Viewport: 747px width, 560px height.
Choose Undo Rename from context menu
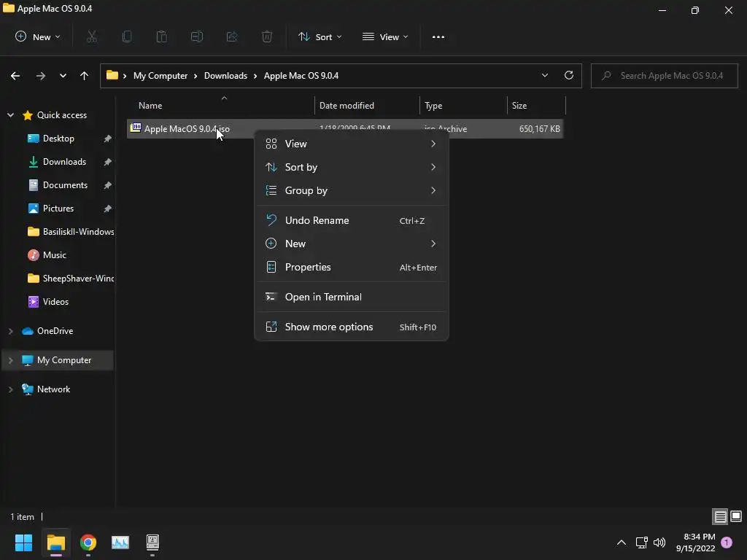(x=352, y=220)
